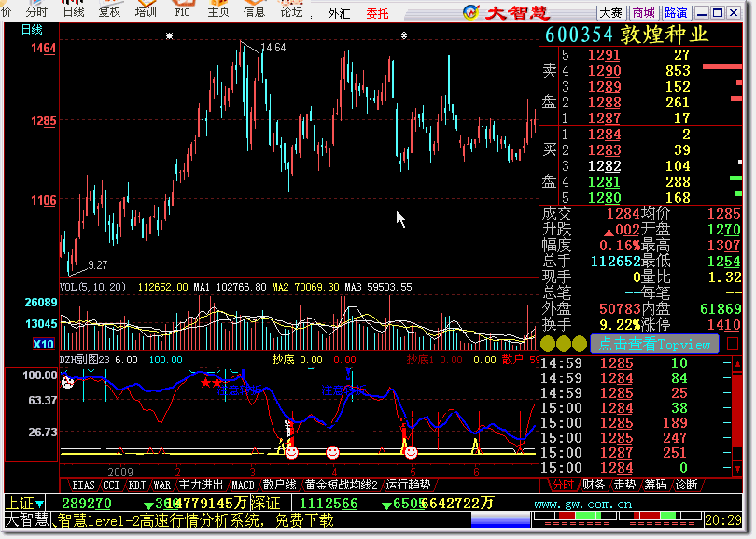Switch to 日线 daily chart toolbar icon
Screen dimensions: 756x539
click(x=74, y=9)
